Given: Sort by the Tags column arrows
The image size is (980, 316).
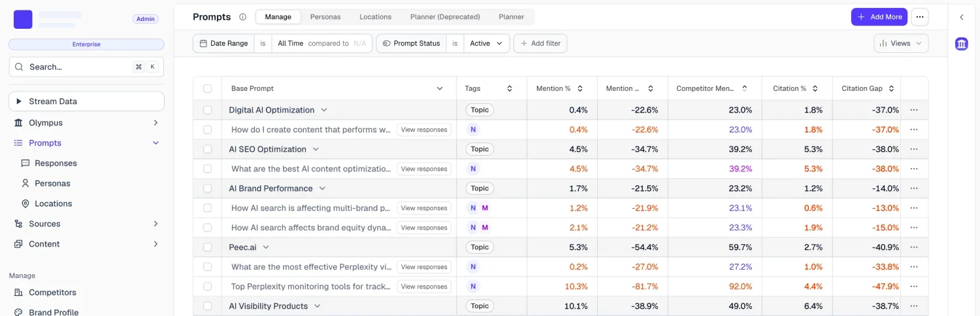Looking at the screenshot, I should pos(510,88).
